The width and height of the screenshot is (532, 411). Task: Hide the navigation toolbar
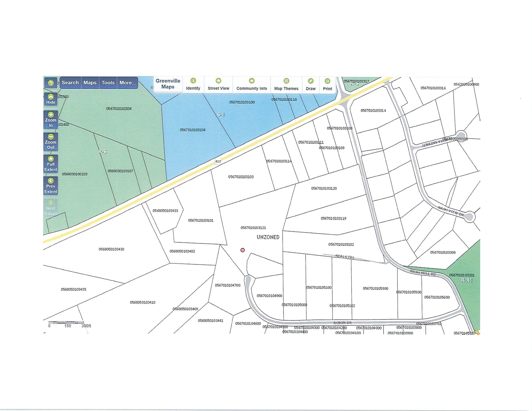click(51, 99)
